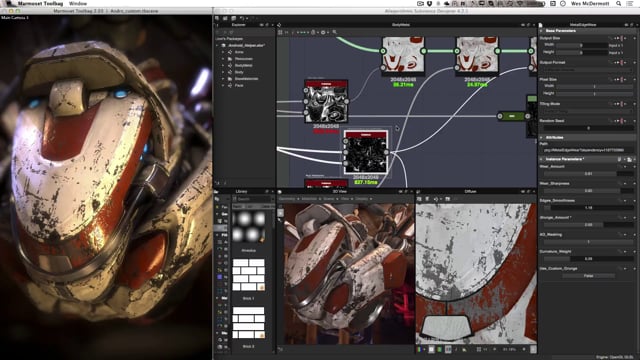Adjust the Output Size Height slider
The height and width of the screenshot is (360, 640).
pos(581,52)
